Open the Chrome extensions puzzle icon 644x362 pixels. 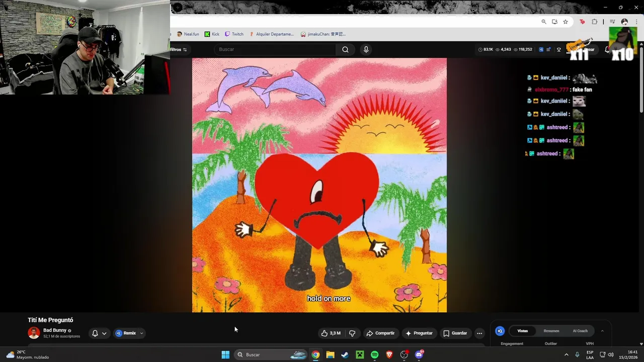[x=595, y=22]
